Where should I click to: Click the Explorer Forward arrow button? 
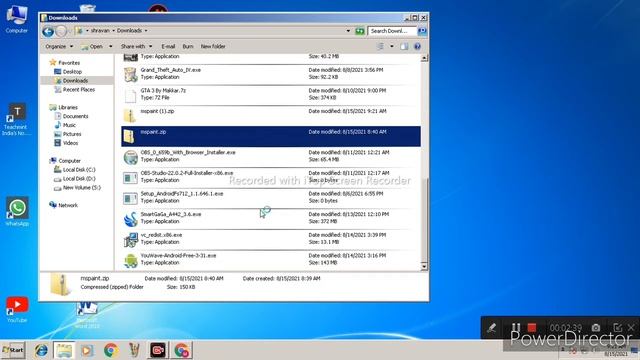coord(61,31)
